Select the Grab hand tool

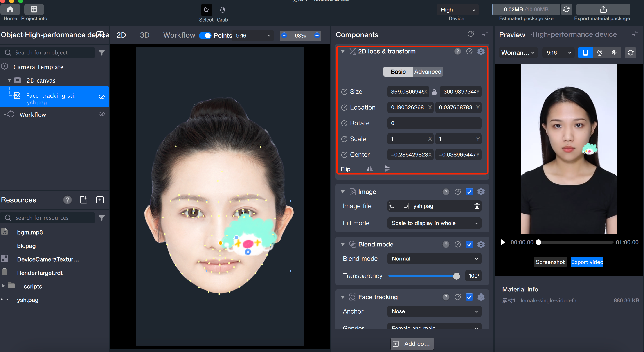pyautogui.click(x=222, y=10)
